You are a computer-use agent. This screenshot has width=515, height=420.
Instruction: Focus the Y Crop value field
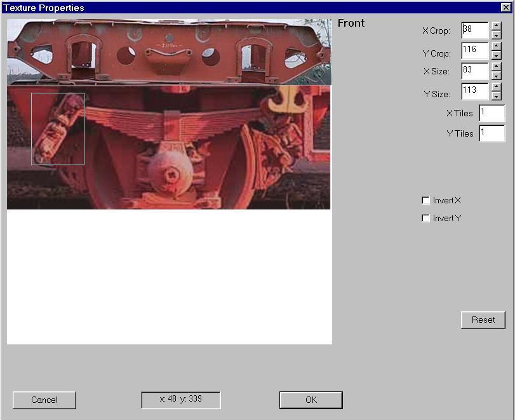pyautogui.click(x=474, y=51)
